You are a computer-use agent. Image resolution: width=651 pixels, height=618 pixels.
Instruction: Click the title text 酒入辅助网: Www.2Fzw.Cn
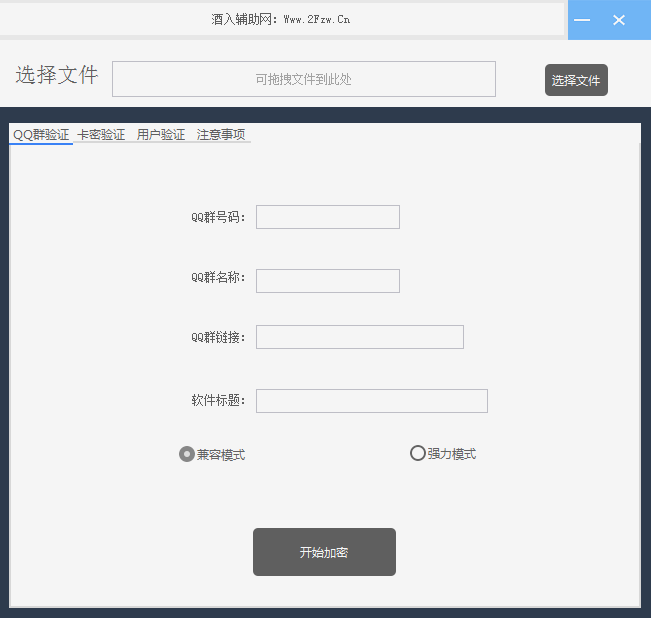coord(281,19)
